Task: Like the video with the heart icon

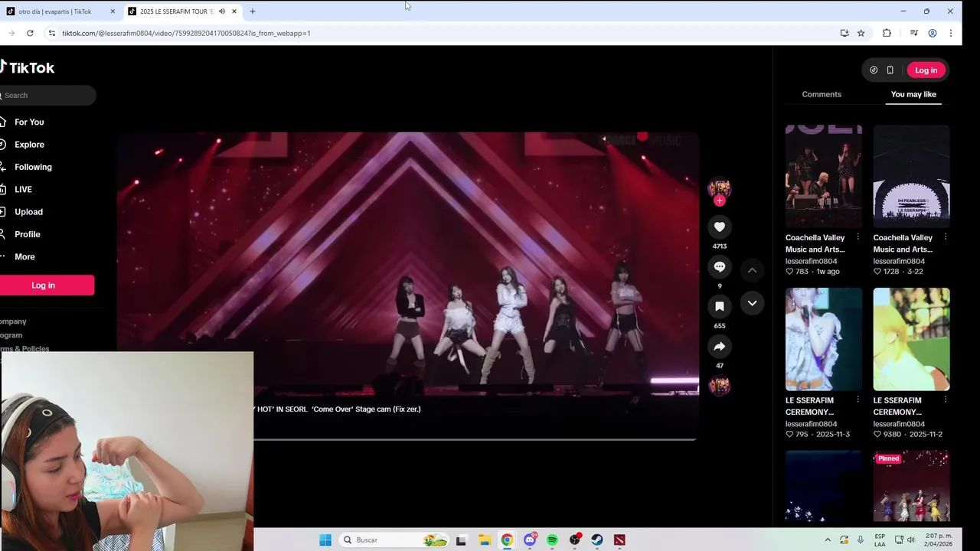Action: 719,227
